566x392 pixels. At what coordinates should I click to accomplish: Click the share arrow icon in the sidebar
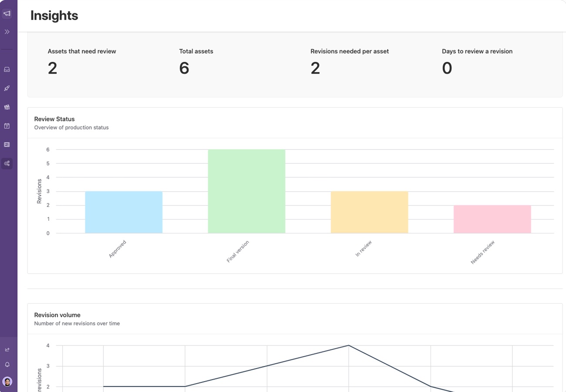click(x=7, y=350)
